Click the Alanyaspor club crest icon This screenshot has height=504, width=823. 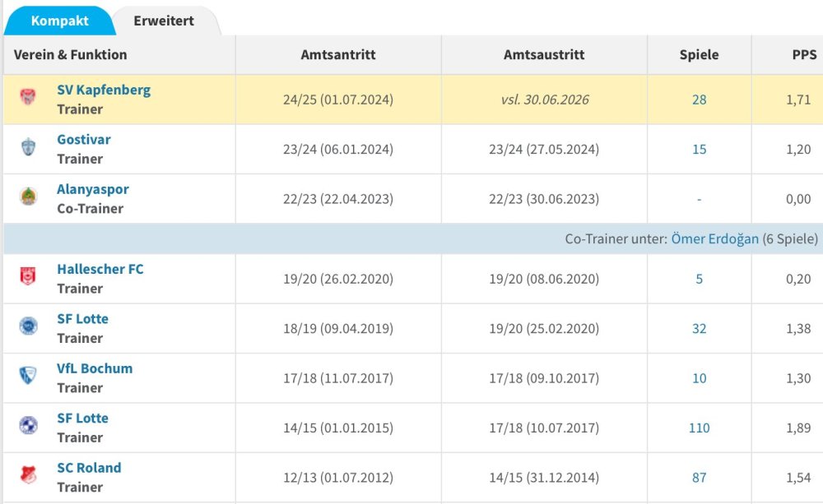coord(28,197)
